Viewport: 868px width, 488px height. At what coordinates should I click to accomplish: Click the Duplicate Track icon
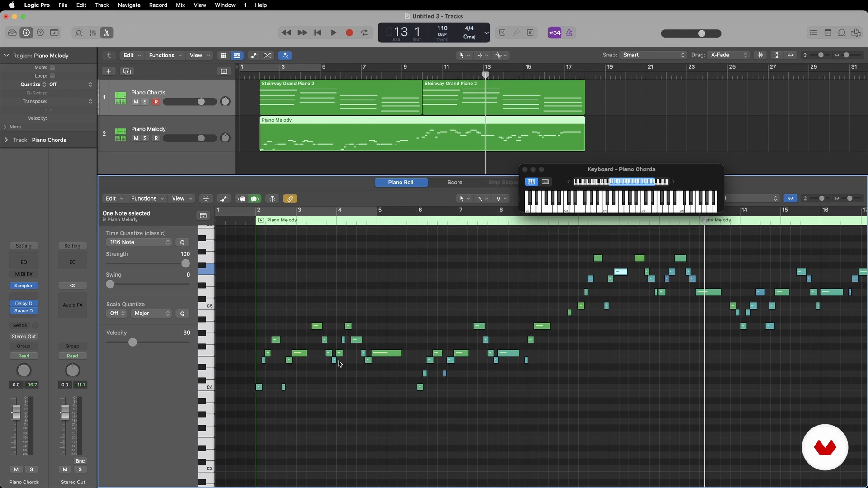(127, 71)
